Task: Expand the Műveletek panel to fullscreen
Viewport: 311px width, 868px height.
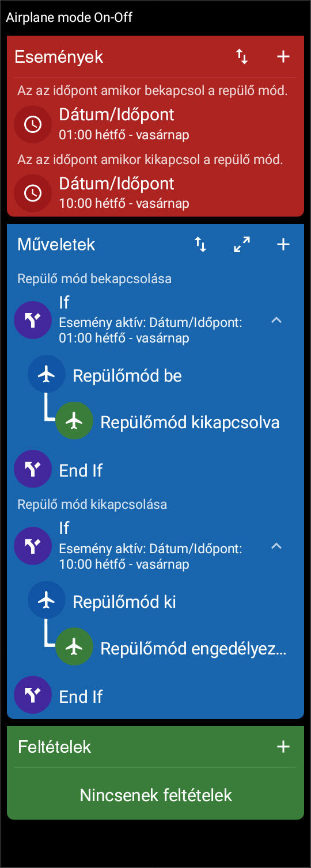Action: pos(242,245)
